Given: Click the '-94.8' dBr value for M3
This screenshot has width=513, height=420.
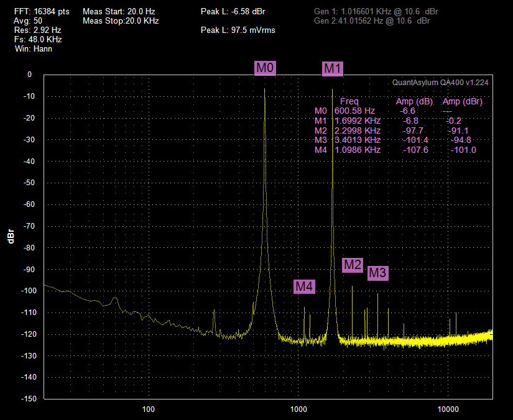Looking at the screenshot, I should pyautogui.click(x=461, y=140).
